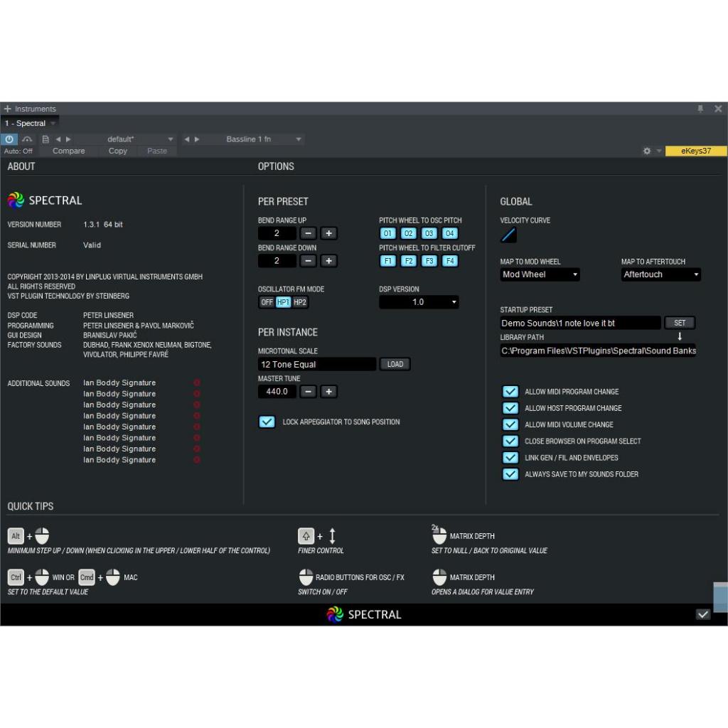Open the default preset dropdown
This screenshot has height=728, width=728.
click(x=171, y=139)
